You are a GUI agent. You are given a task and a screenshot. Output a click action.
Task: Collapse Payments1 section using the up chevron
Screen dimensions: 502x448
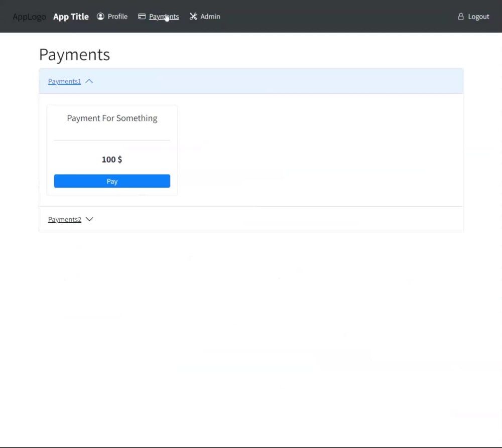89,81
